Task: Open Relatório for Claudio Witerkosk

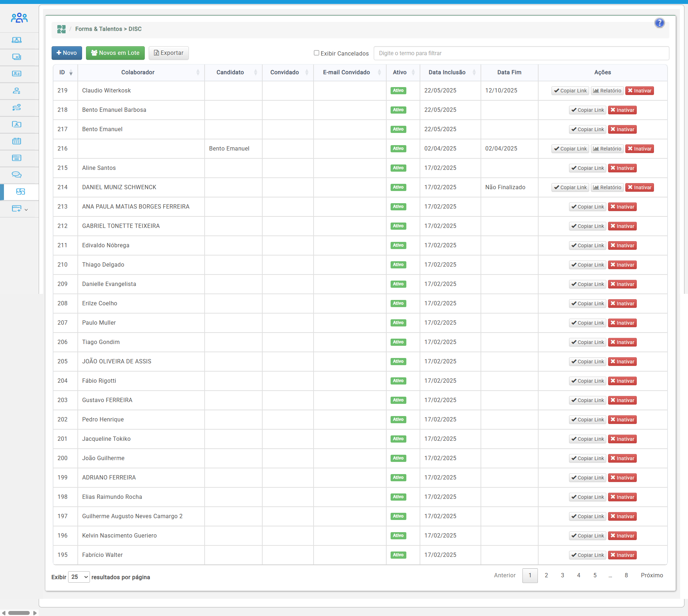Action: [607, 91]
